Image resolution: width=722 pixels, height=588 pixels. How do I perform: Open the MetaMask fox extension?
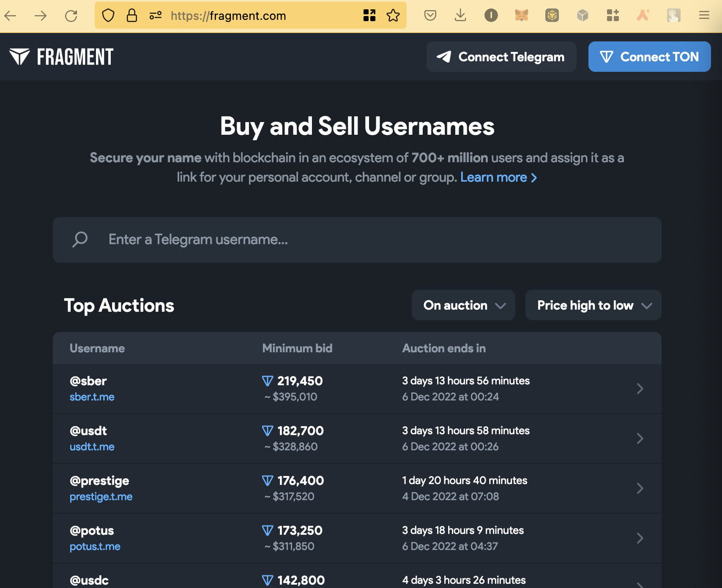(521, 16)
